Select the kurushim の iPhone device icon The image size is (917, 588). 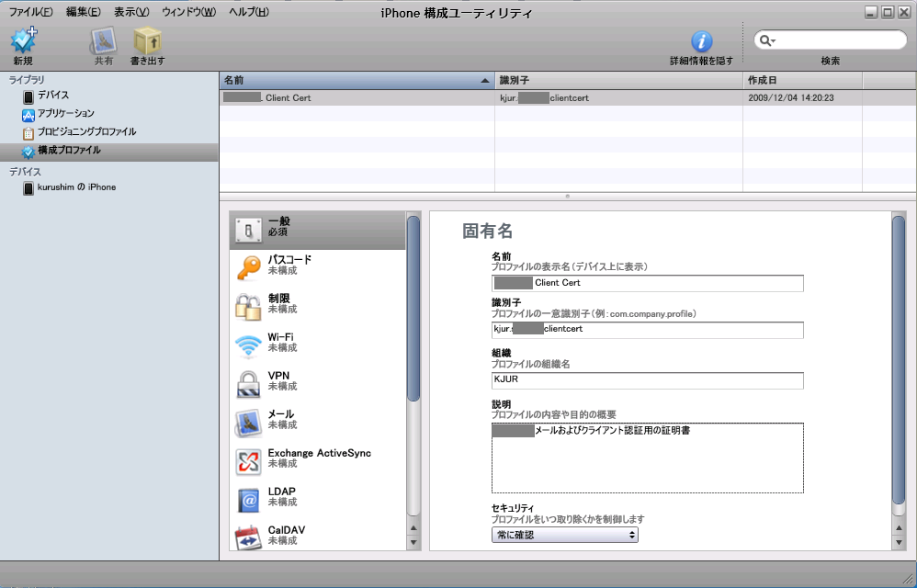click(x=28, y=188)
